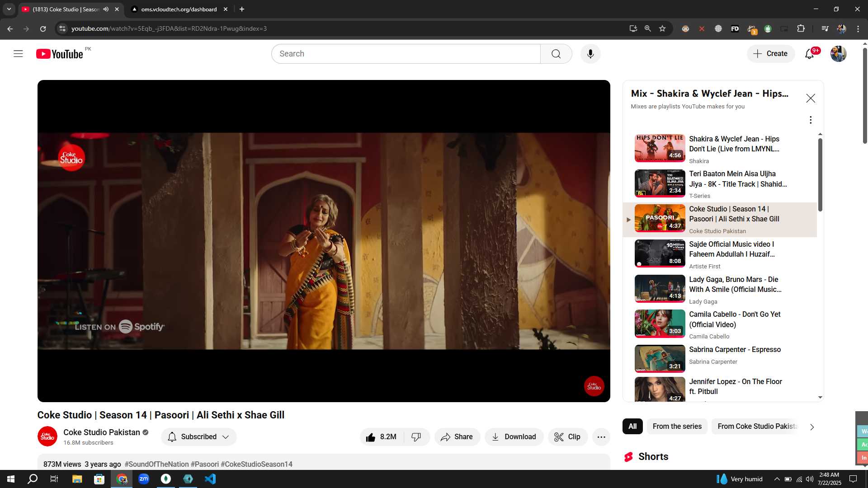Open the weather Very humid widget
The width and height of the screenshot is (868, 488).
pyautogui.click(x=740, y=479)
